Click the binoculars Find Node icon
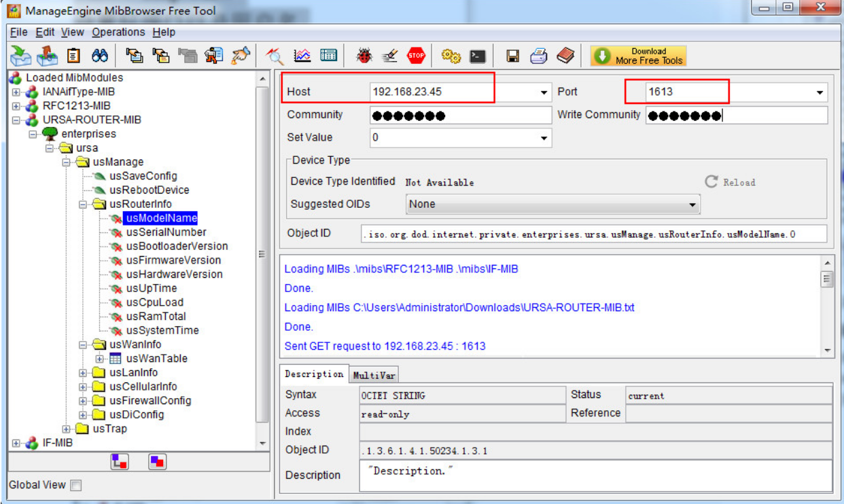This screenshot has width=844, height=504. 100,56
